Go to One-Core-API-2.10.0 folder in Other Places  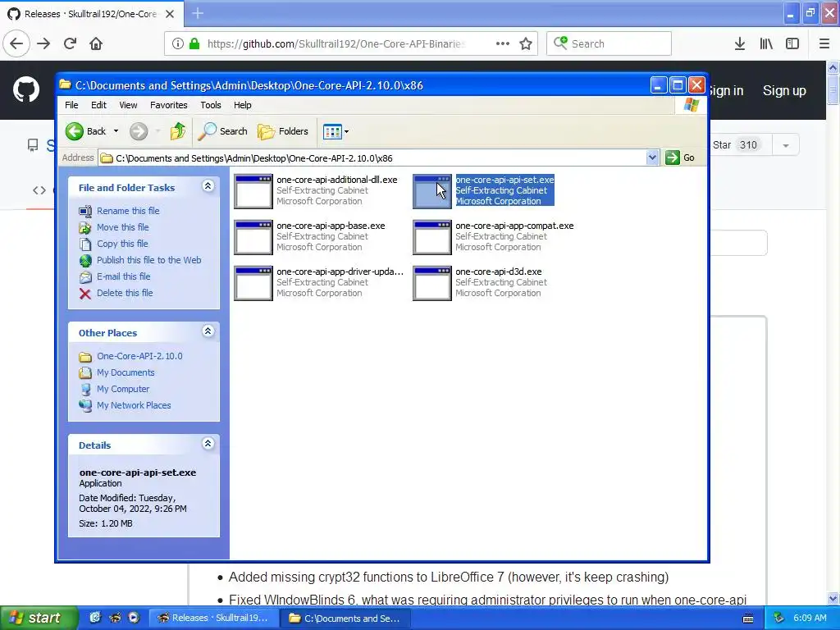(139, 356)
